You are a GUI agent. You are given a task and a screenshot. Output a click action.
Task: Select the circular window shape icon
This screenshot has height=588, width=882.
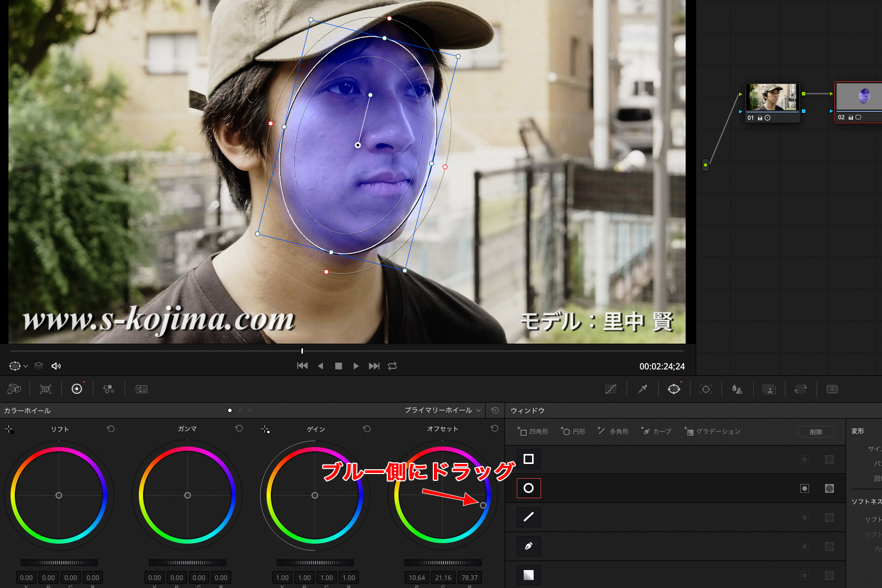(x=528, y=488)
